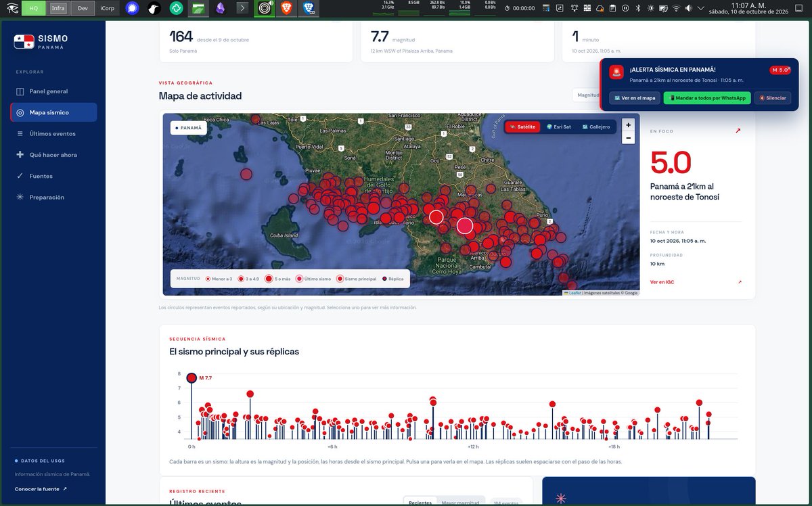Open Bluetooth settings tray icon
This screenshot has width=812, height=506.
pos(638,8)
